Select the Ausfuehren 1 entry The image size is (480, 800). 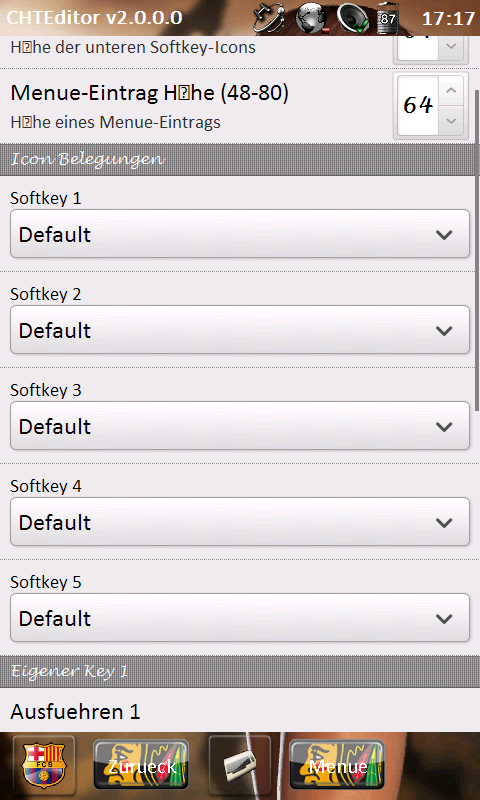tap(75, 712)
